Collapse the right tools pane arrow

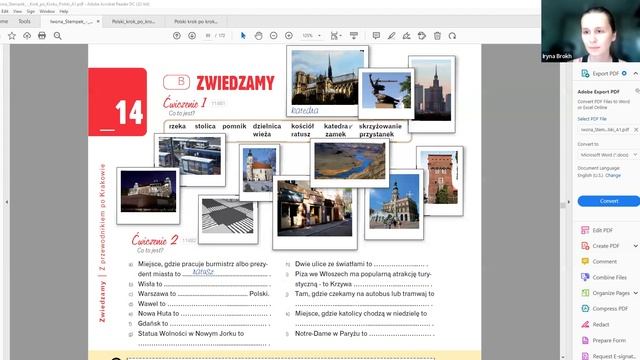tap(568, 202)
